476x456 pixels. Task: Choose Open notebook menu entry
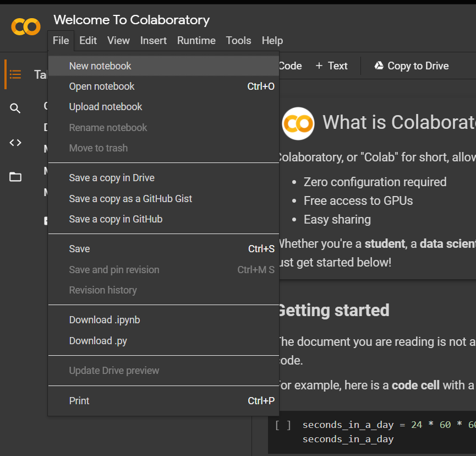[x=163, y=86]
